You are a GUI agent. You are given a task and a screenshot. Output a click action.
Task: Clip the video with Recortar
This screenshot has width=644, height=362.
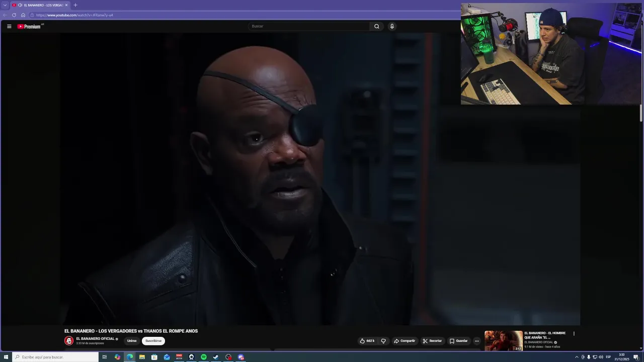[x=432, y=341]
